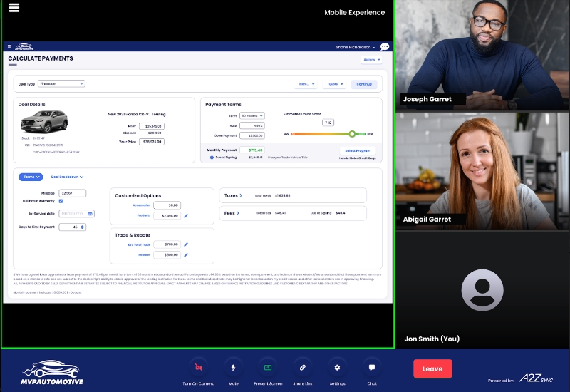Open the Deal Type dropdown

point(61,83)
